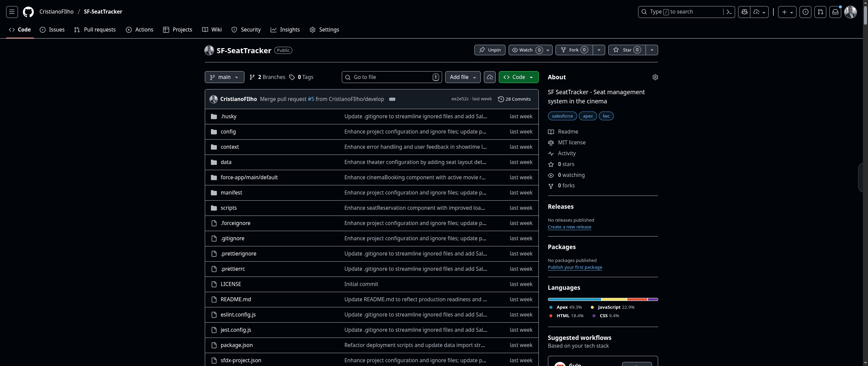Image resolution: width=868 pixels, height=366 pixels.
Task: Open the main branch dropdown
Action: 224,77
